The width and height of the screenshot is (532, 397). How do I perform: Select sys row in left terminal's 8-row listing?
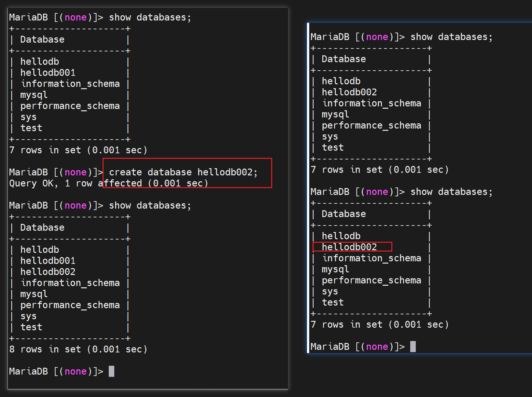[28, 316]
